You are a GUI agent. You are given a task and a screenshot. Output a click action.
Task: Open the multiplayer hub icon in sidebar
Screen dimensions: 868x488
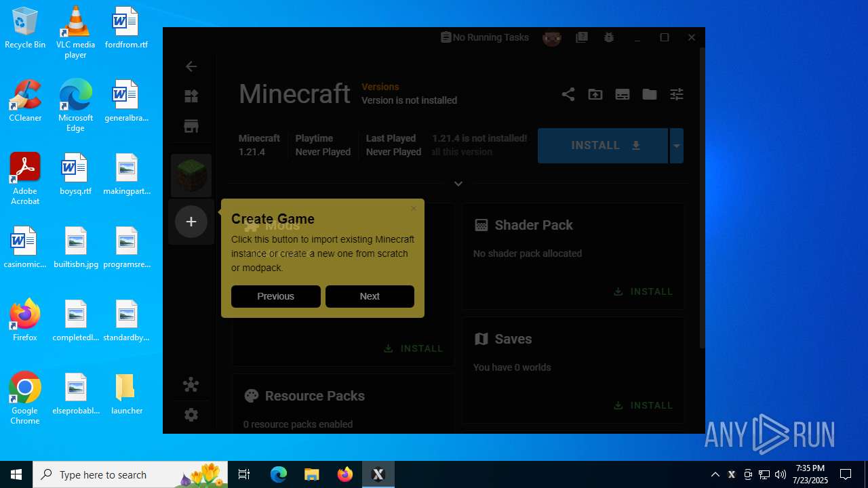191,385
